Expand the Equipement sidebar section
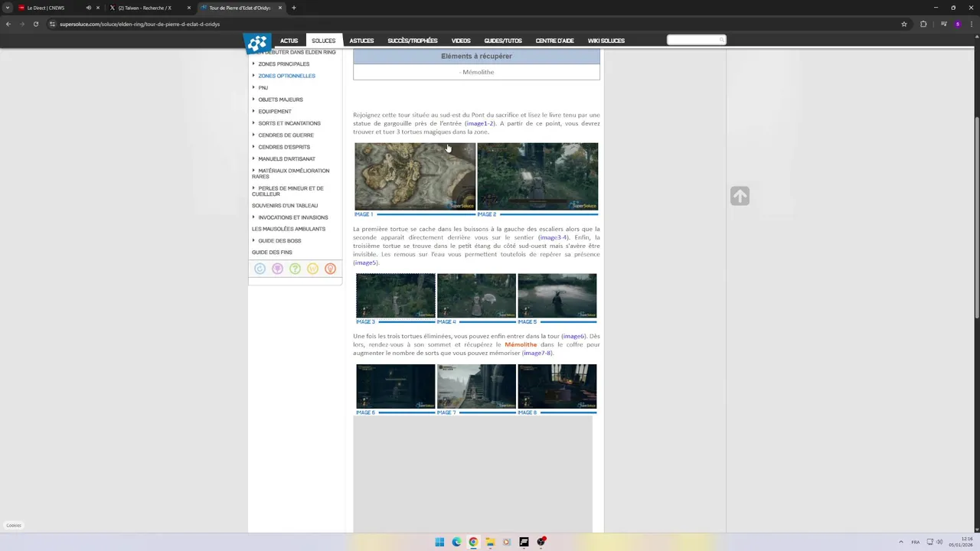 click(274, 111)
